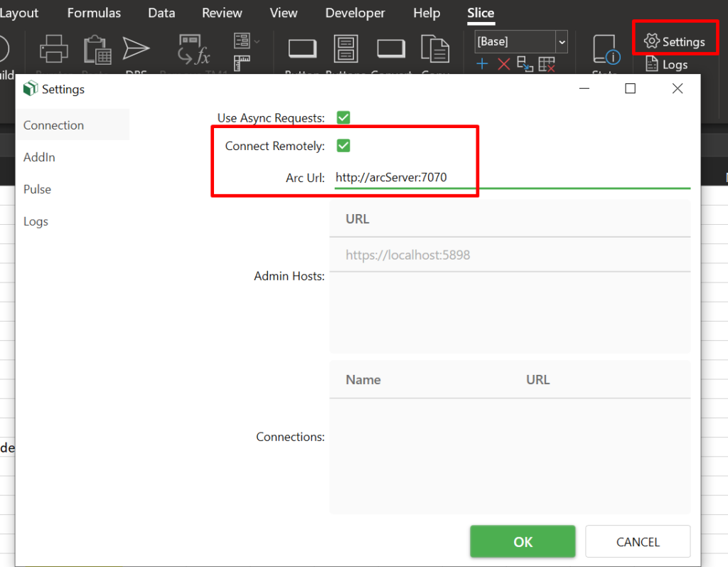Click the paste clipboard icon in the ribbon
The height and width of the screenshot is (567, 728).
click(x=96, y=50)
